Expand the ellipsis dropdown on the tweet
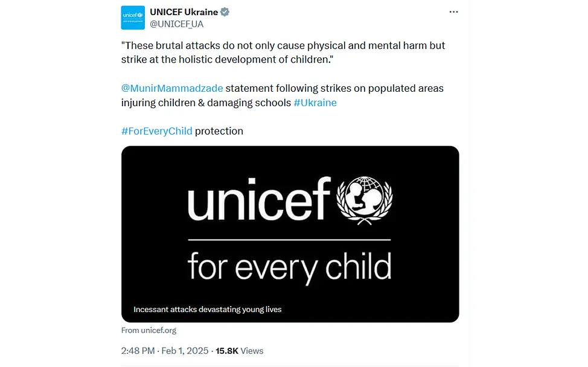The image size is (588, 367). click(x=453, y=11)
